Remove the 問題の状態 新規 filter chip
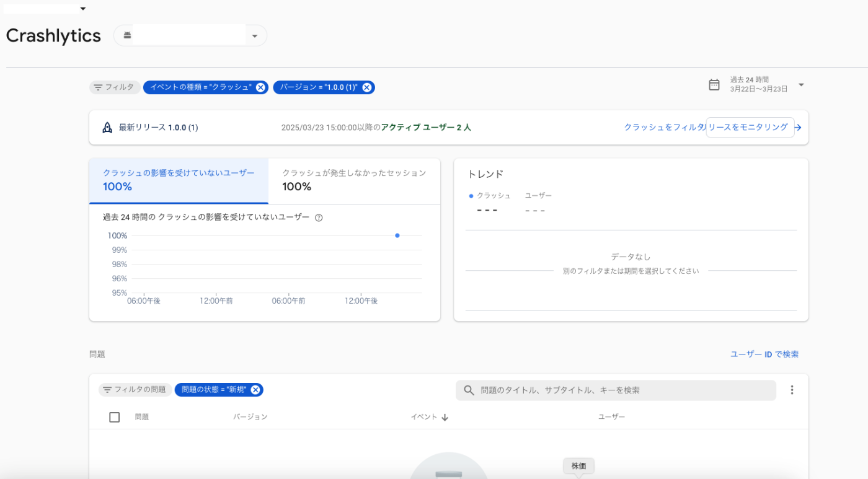Image resolution: width=868 pixels, height=479 pixels. [255, 390]
